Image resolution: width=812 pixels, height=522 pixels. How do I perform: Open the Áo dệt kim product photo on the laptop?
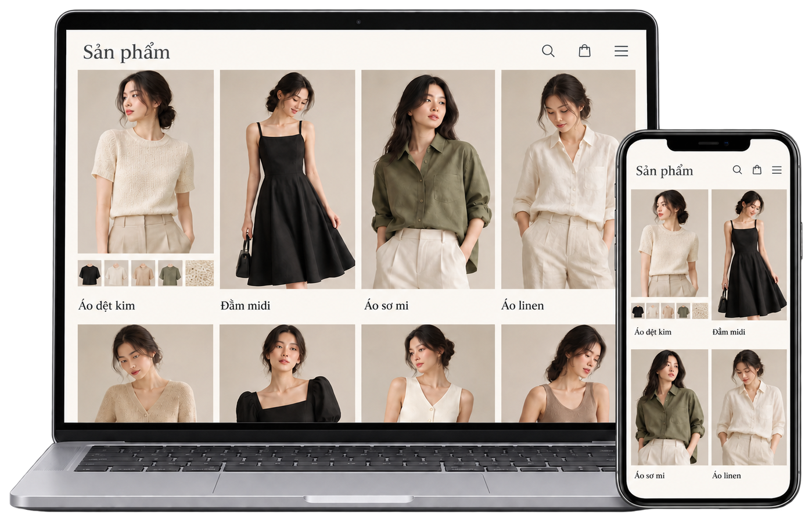point(146,162)
